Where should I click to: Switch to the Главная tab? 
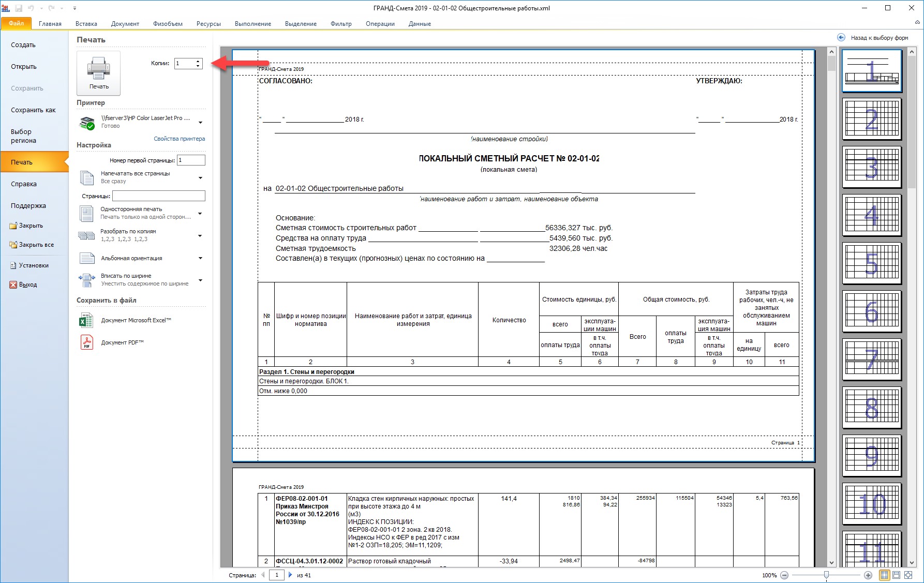click(50, 24)
